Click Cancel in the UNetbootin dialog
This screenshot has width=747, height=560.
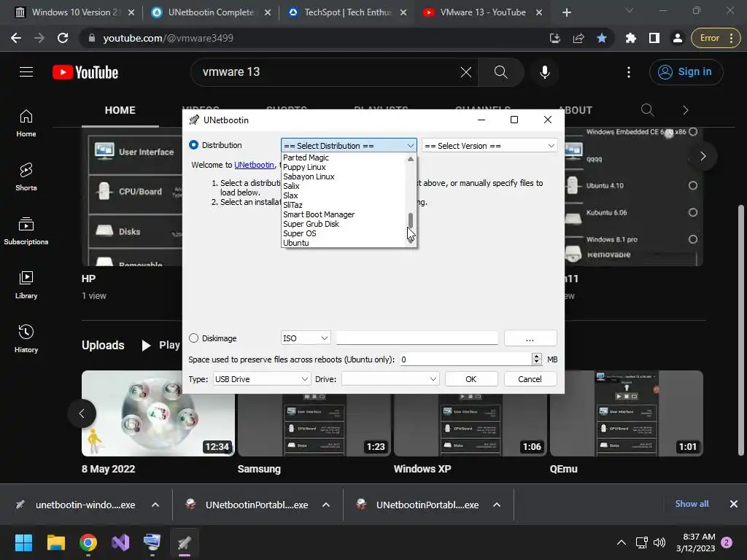point(530,379)
